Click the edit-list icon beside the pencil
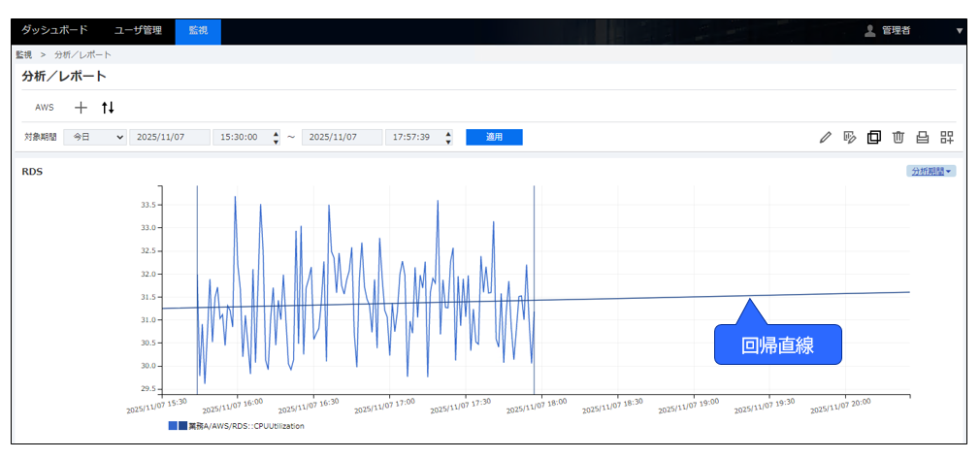The height and width of the screenshot is (459, 980). tap(849, 138)
